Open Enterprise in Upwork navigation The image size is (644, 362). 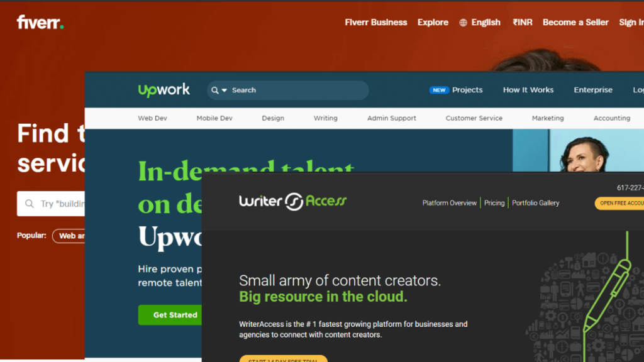click(x=593, y=90)
